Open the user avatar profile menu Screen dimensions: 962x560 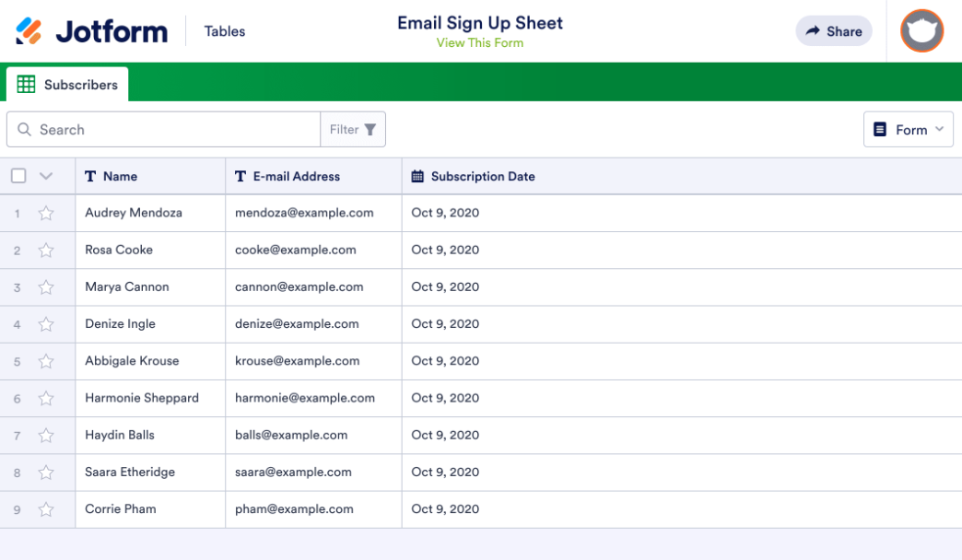coord(921,31)
